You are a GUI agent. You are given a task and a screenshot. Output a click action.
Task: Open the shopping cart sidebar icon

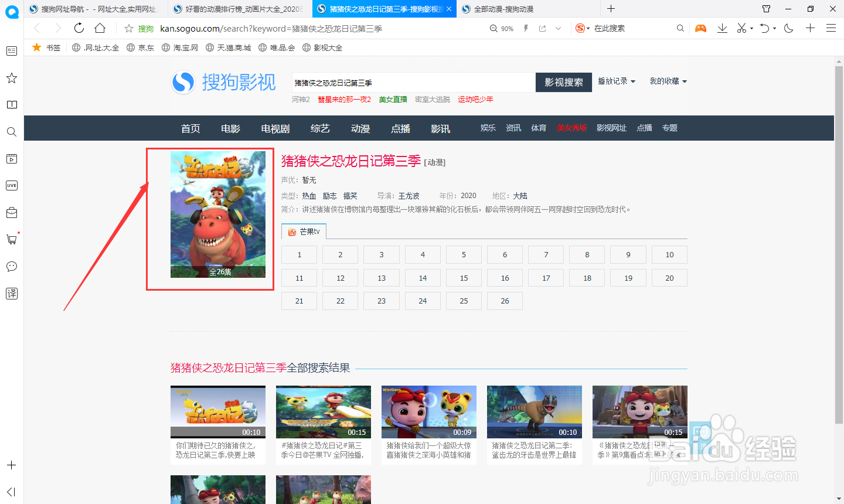click(x=12, y=239)
